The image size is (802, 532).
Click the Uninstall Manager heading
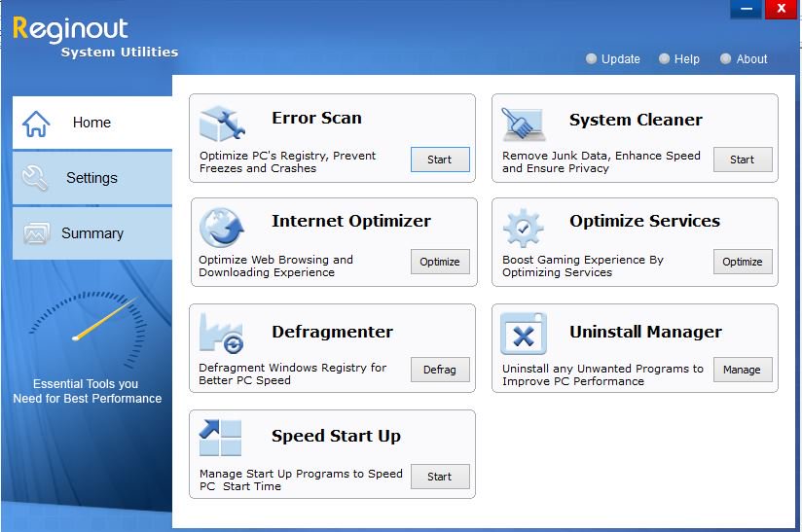coord(645,332)
